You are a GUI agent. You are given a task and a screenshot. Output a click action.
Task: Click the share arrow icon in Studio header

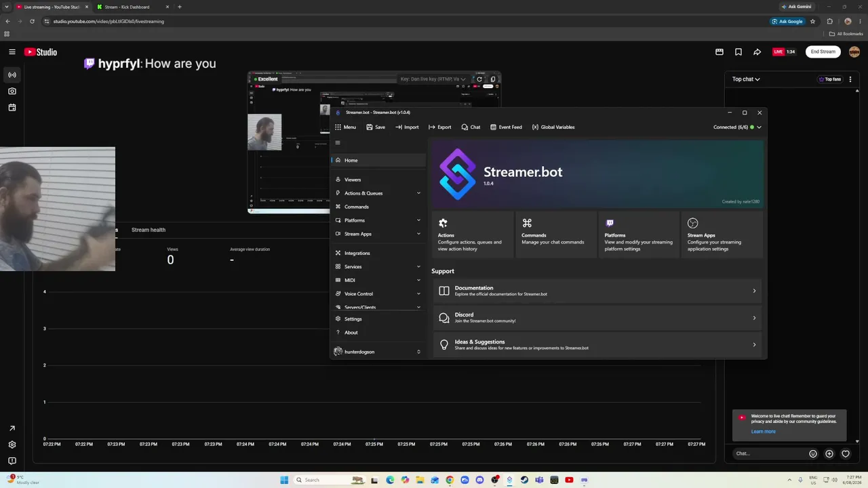pos(757,52)
